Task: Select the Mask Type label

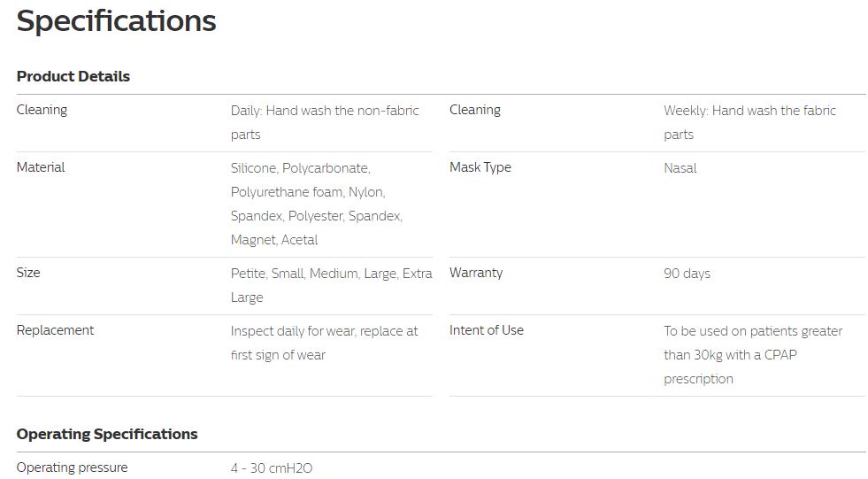Action: click(x=480, y=168)
